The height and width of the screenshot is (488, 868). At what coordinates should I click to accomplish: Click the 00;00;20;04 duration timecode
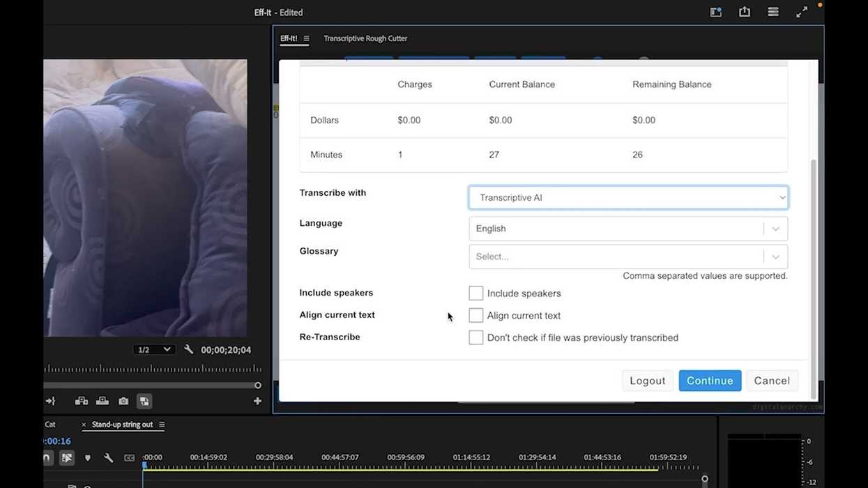226,350
